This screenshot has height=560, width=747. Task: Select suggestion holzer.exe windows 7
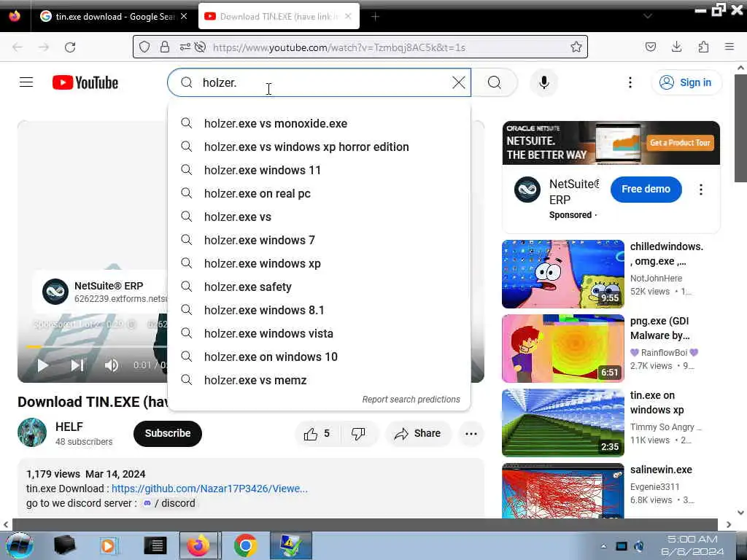[320, 240]
